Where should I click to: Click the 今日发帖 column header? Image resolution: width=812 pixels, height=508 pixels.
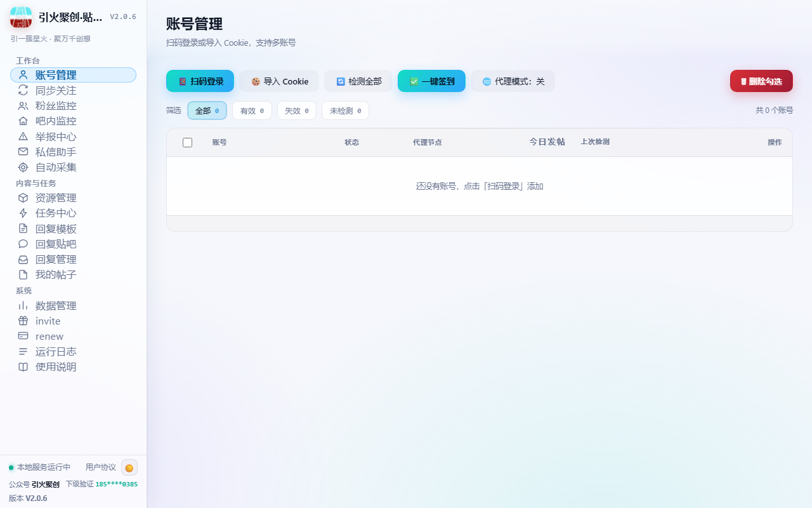pyautogui.click(x=547, y=142)
